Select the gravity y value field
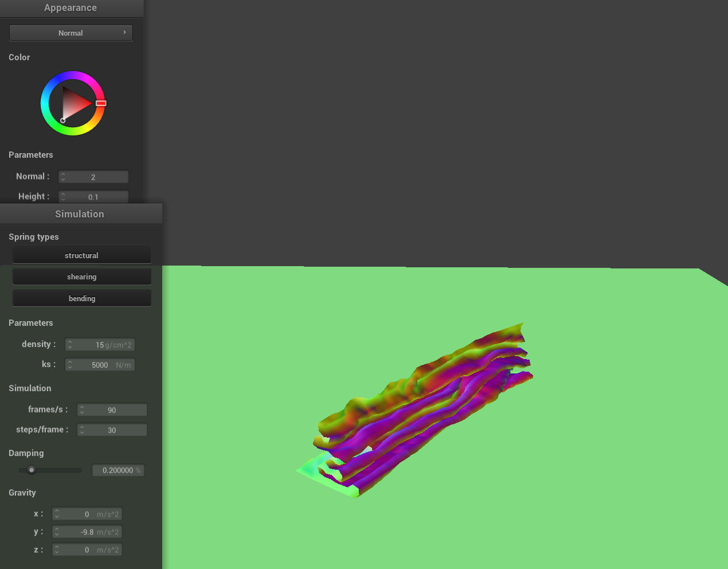 (87, 532)
